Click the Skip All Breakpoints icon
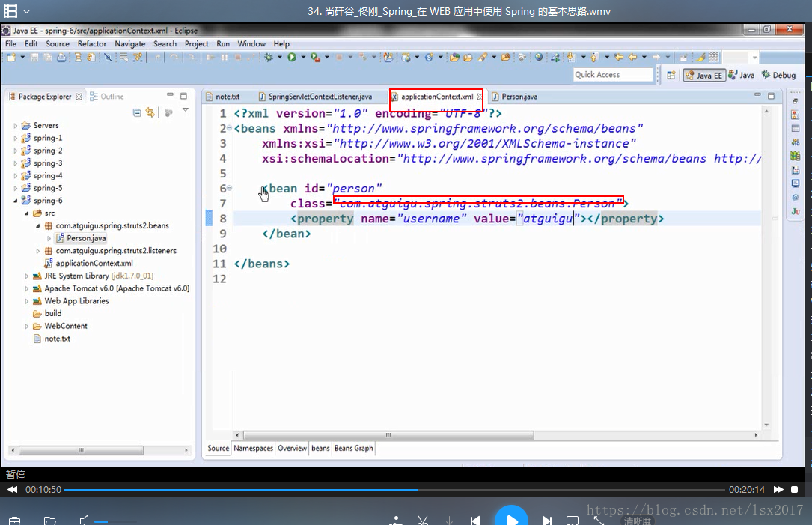This screenshot has height=525, width=812. [108, 58]
